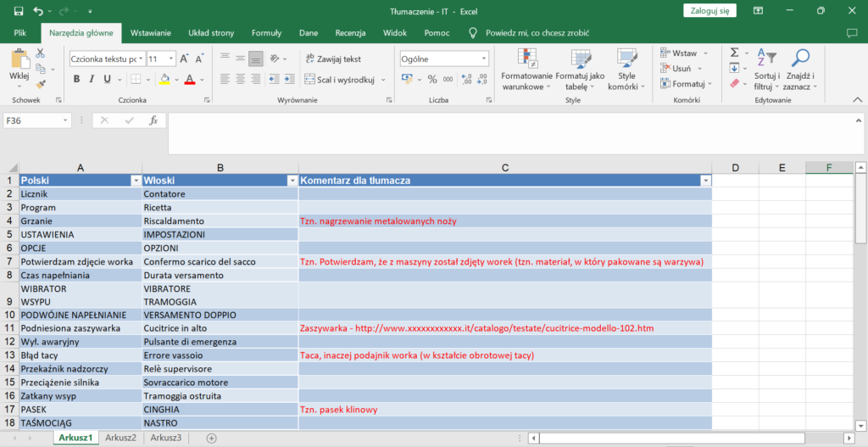This screenshot has width=868, height=447.
Task: Decrease decimal places
Action: (x=482, y=79)
